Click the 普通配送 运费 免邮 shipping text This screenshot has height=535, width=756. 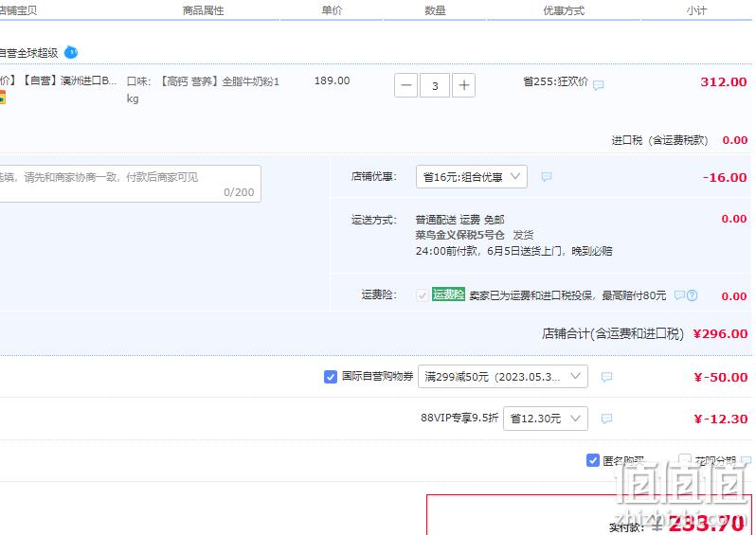[x=460, y=220]
